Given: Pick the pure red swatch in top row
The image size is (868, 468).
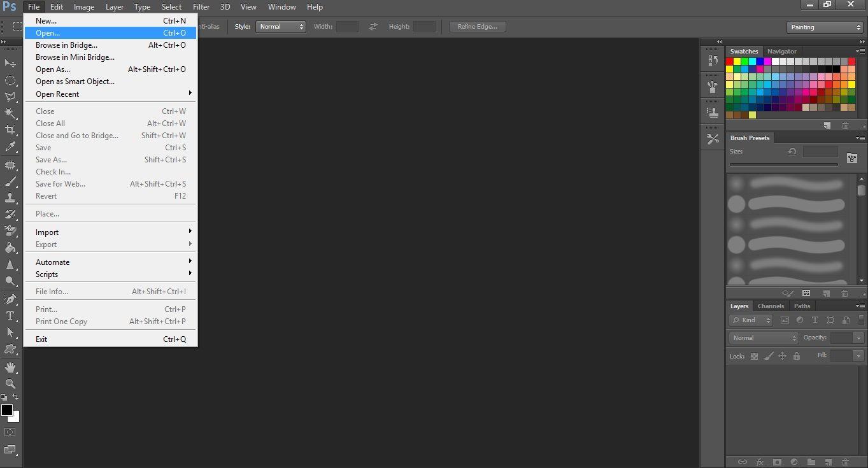Looking at the screenshot, I should [x=730, y=62].
